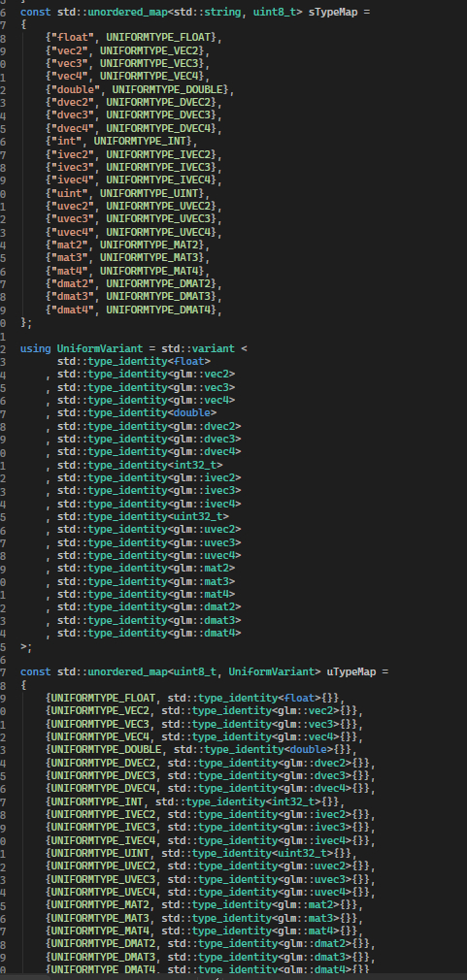This screenshot has width=467, height=980.
Task: Click the closing >; of the variant
Action: tap(26, 646)
